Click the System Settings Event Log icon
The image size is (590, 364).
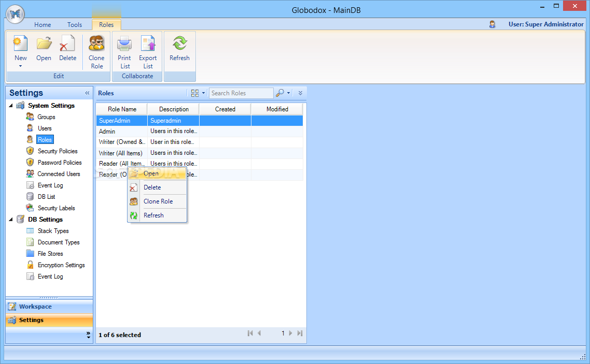(30, 185)
